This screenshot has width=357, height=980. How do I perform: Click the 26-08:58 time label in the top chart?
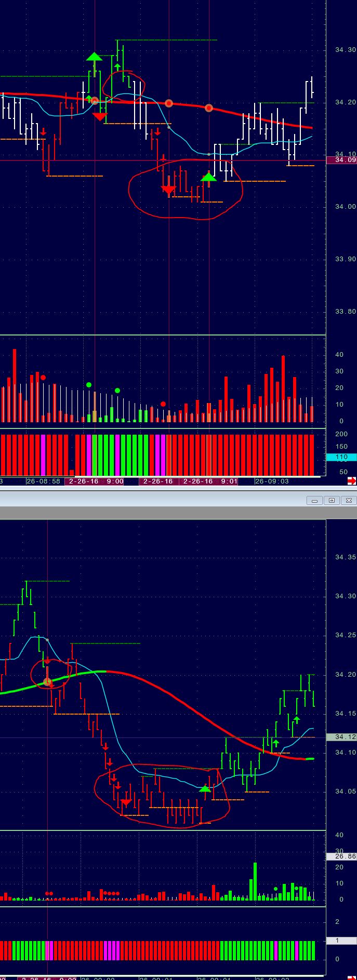(44, 481)
